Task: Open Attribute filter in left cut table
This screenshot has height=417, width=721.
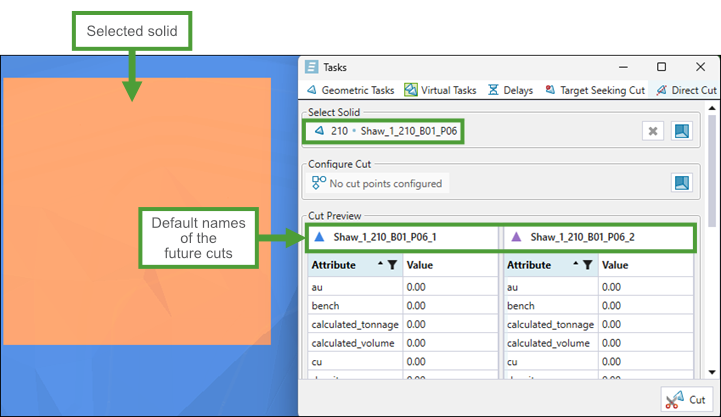Action: [392, 265]
